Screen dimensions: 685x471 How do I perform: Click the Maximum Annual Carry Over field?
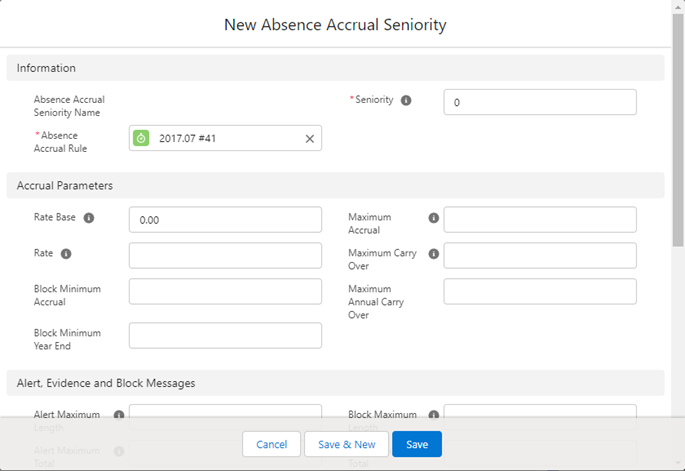click(540, 291)
